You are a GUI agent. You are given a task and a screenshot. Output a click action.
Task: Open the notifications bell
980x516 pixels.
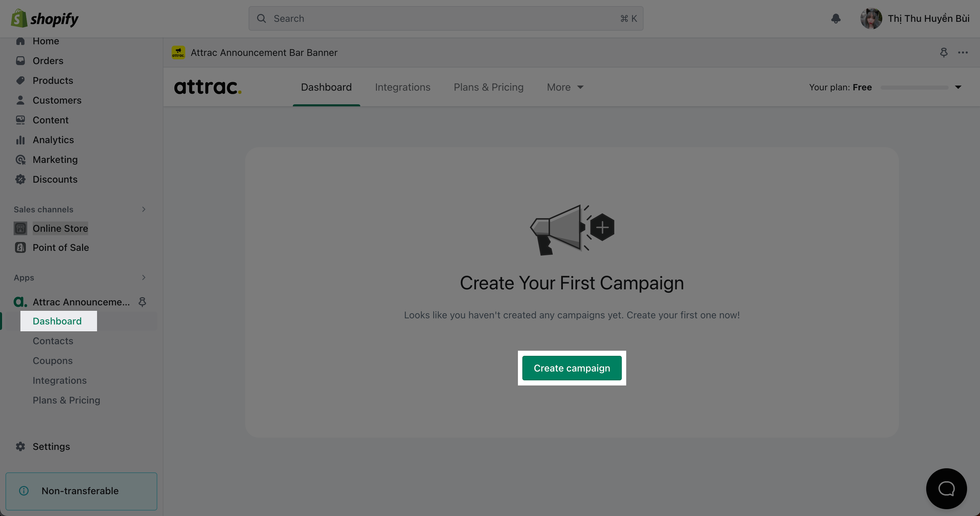(x=835, y=18)
